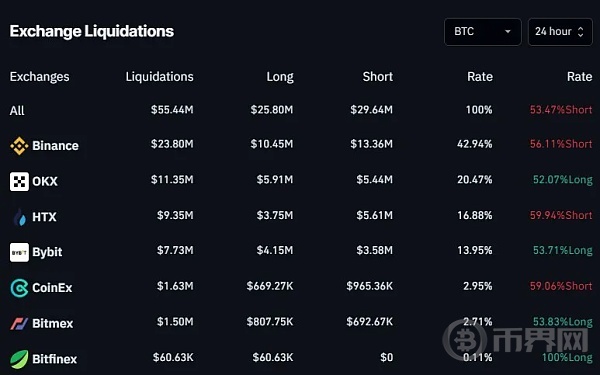The image size is (600, 375).
Task: Click the 53.47%Short rate value
Action: pos(561,110)
